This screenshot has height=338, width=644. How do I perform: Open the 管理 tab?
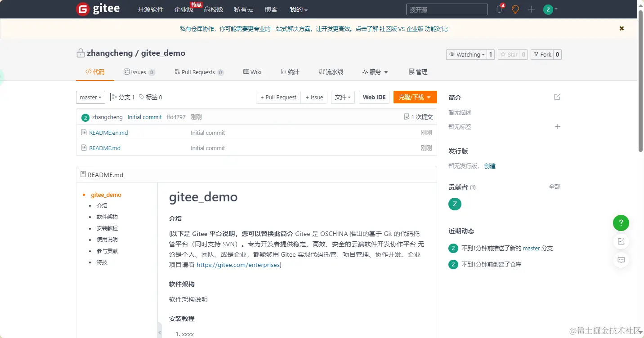pyautogui.click(x=418, y=72)
